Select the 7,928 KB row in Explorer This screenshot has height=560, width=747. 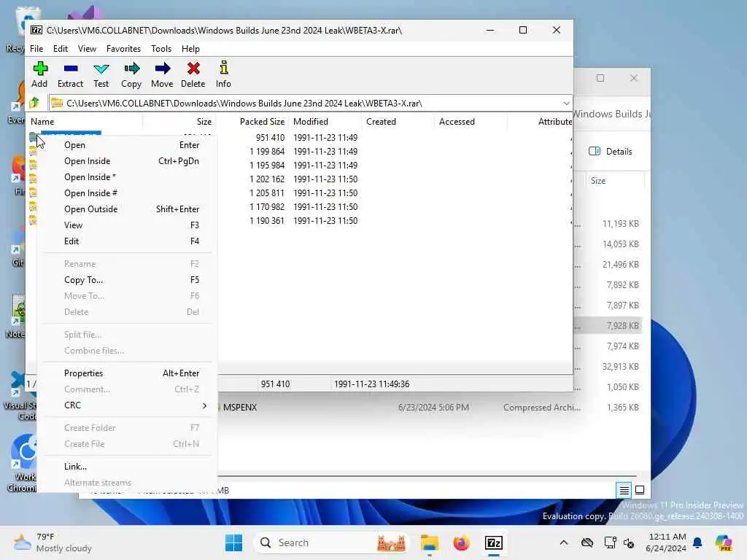coord(608,326)
